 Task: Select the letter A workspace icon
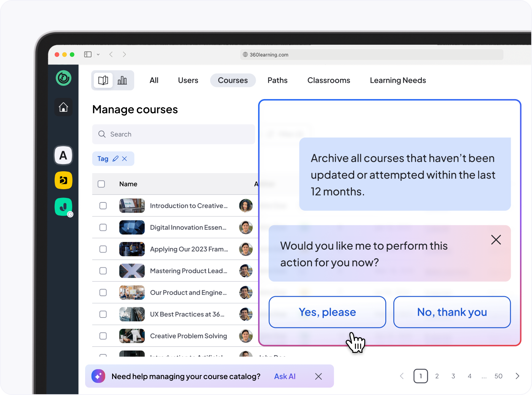pos(63,155)
